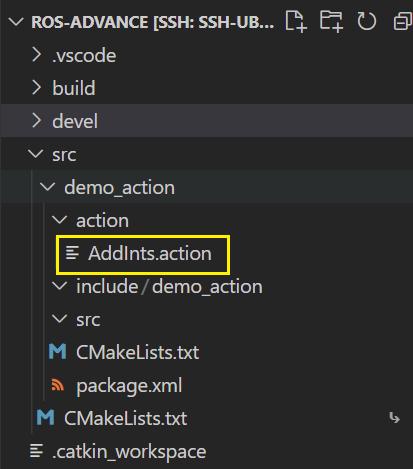This screenshot has width=413, height=469.
Task: Collapse all folders in Explorer
Action: (x=403, y=22)
